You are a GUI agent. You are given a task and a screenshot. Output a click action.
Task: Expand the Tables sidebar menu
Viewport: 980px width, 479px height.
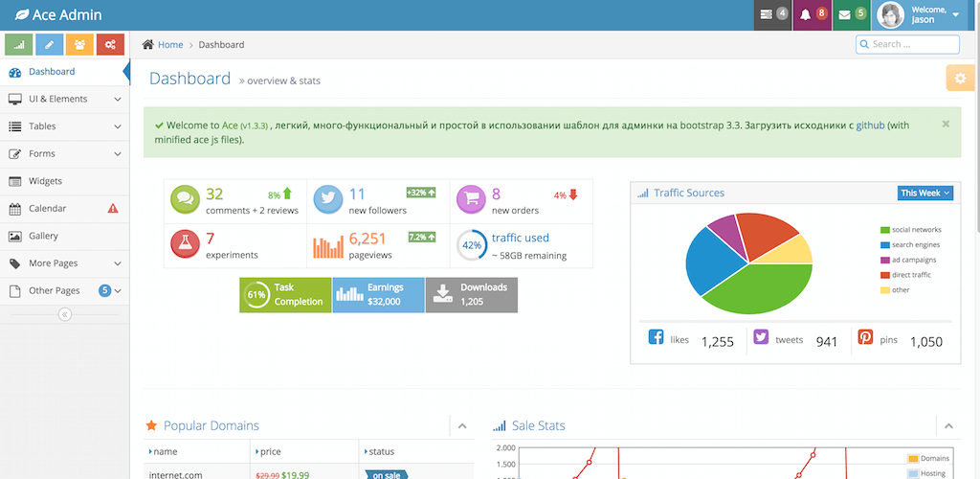click(x=65, y=126)
